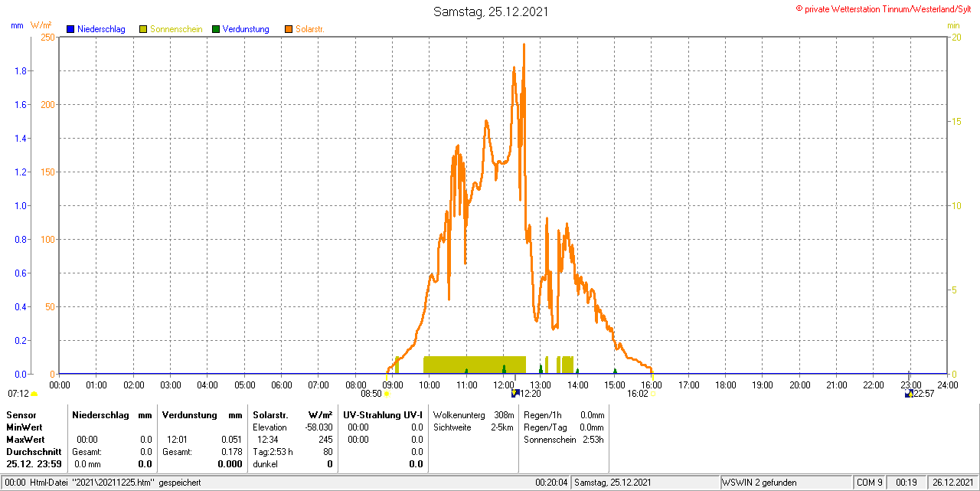The height and width of the screenshot is (491, 980).
Task: Click the Verdunstung Gesamt value 0.178
Action: (x=230, y=452)
